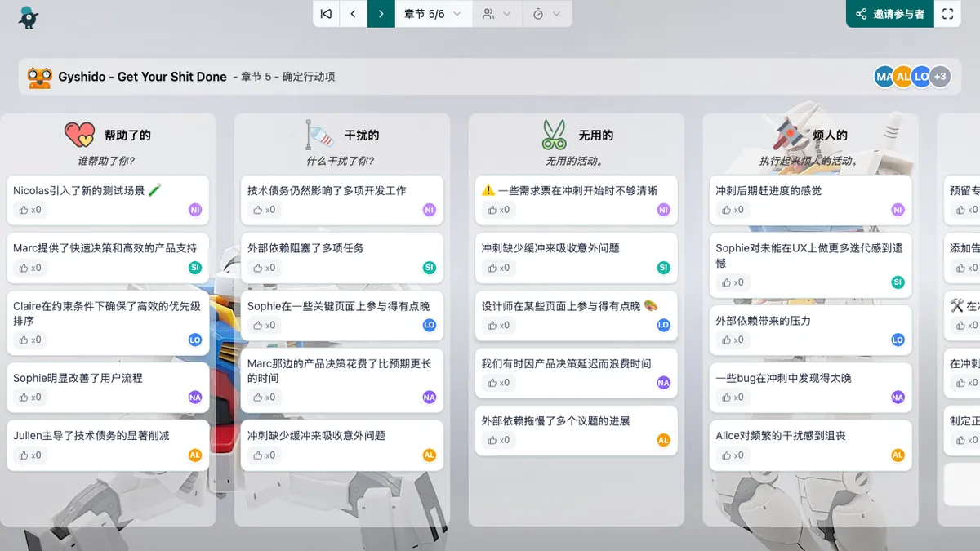
Task: Click the Gyshido owl icon in title bar
Action: 39,77
